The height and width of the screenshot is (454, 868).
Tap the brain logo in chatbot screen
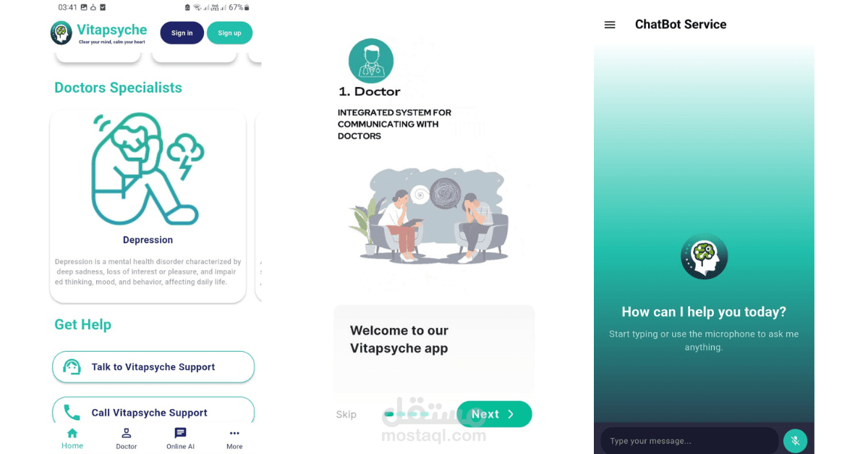coord(704,256)
